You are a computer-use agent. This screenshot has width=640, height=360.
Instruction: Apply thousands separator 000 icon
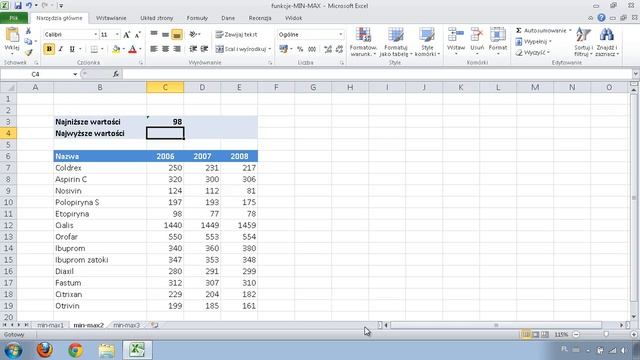(312, 49)
